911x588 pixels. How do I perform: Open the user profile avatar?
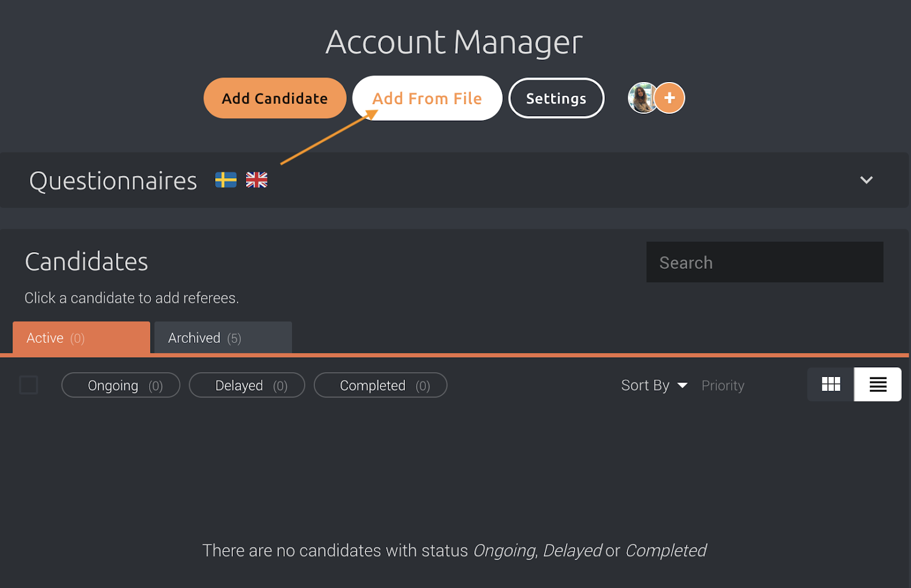(642, 98)
